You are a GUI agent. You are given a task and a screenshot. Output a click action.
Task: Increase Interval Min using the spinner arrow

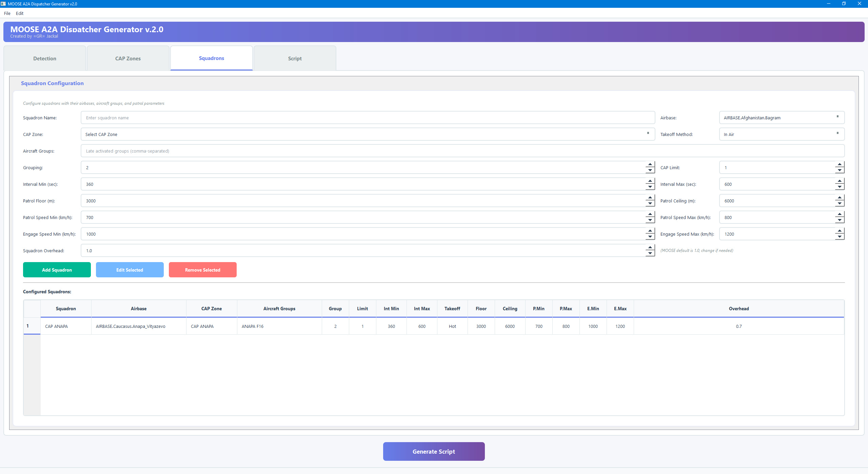click(x=650, y=182)
